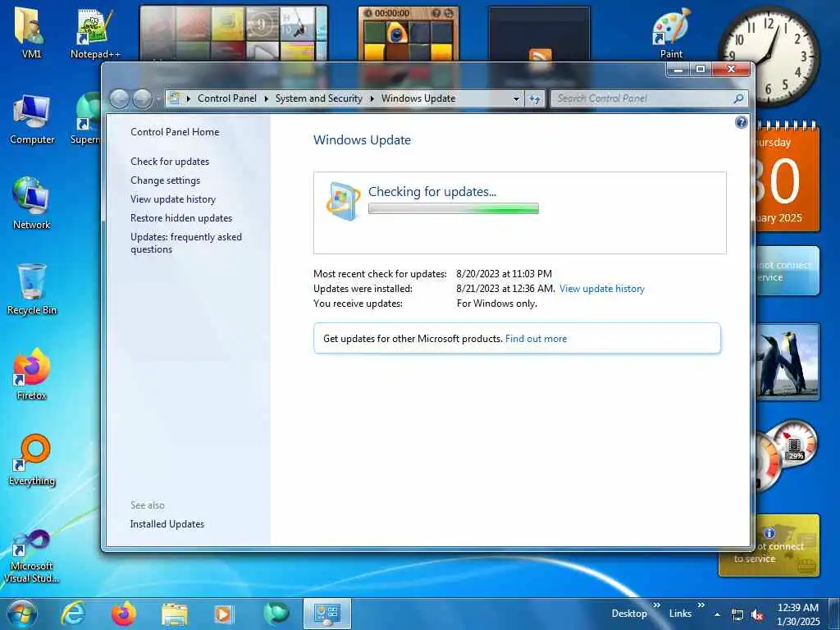Expand arrow after Control Panel breadcrumb
This screenshot has height=630, width=840.
(267, 98)
